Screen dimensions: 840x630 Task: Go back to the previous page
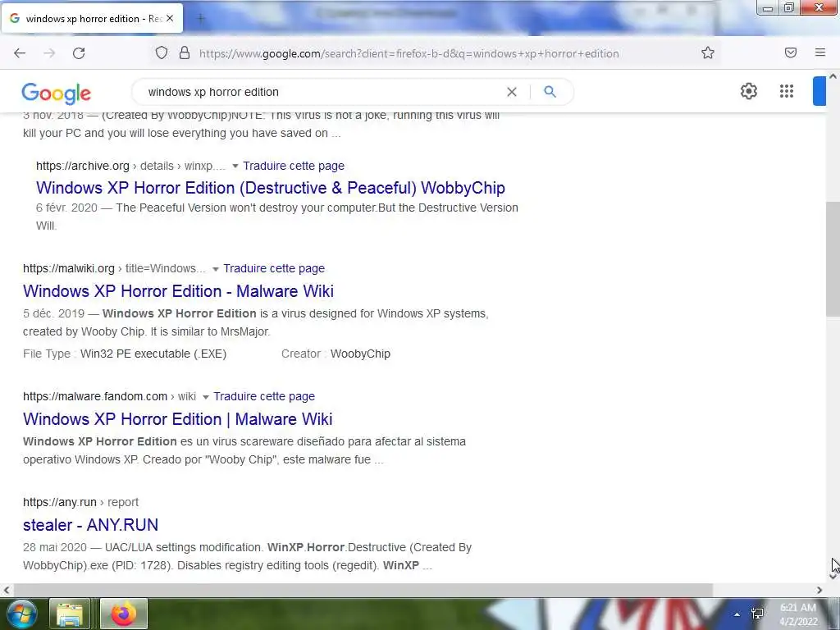pyautogui.click(x=20, y=53)
